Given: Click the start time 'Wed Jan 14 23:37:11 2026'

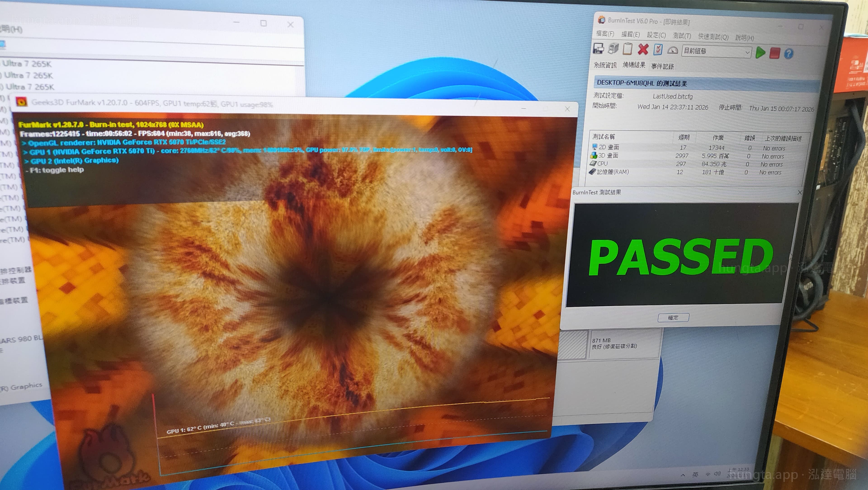Looking at the screenshot, I should [x=673, y=107].
